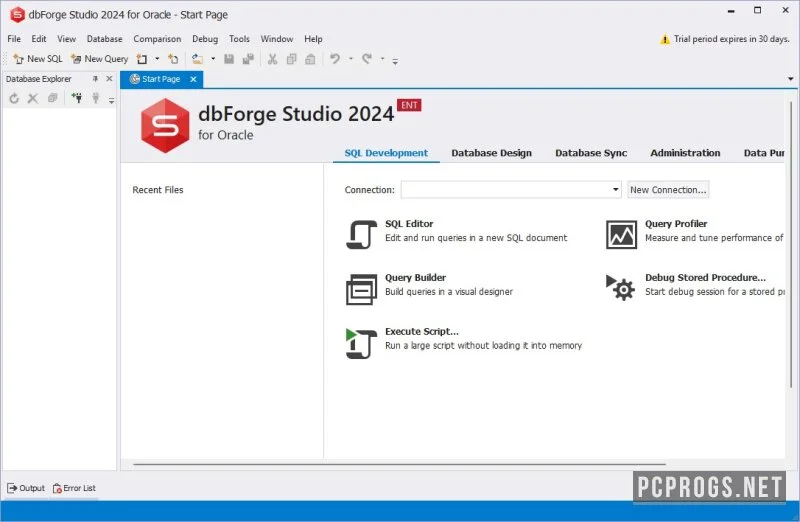This screenshot has height=522, width=800.
Task: Switch to the Database Design tab
Action: pyautogui.click(x=491, y=153)
